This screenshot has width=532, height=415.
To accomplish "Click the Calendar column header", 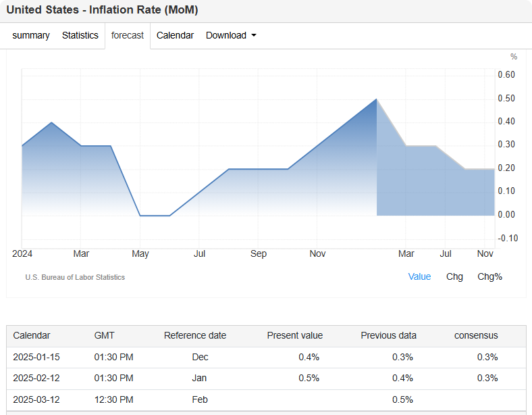I will tap(32, 335).
